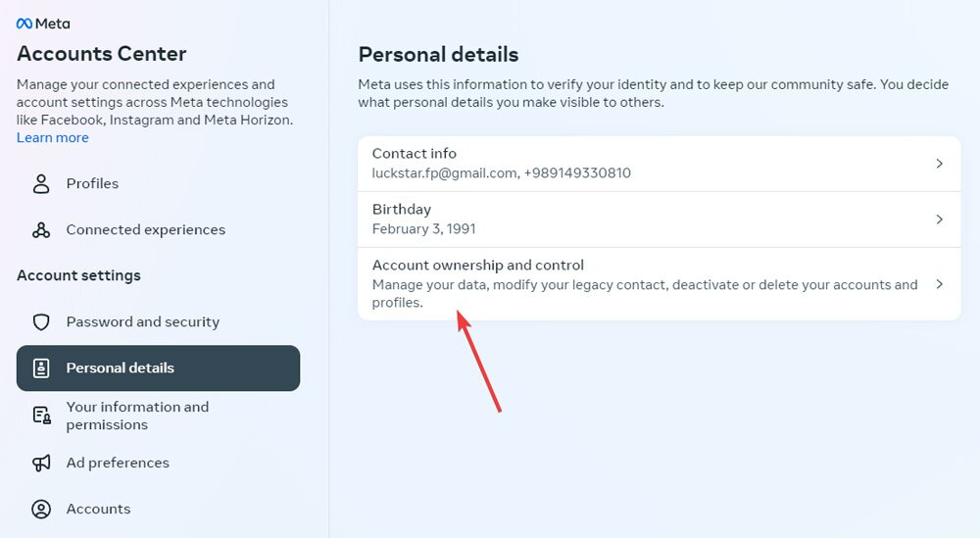Viewport: 980px width, 538px height.
Task: Expand Birthday row using the chevron
Action: point(939,220)
